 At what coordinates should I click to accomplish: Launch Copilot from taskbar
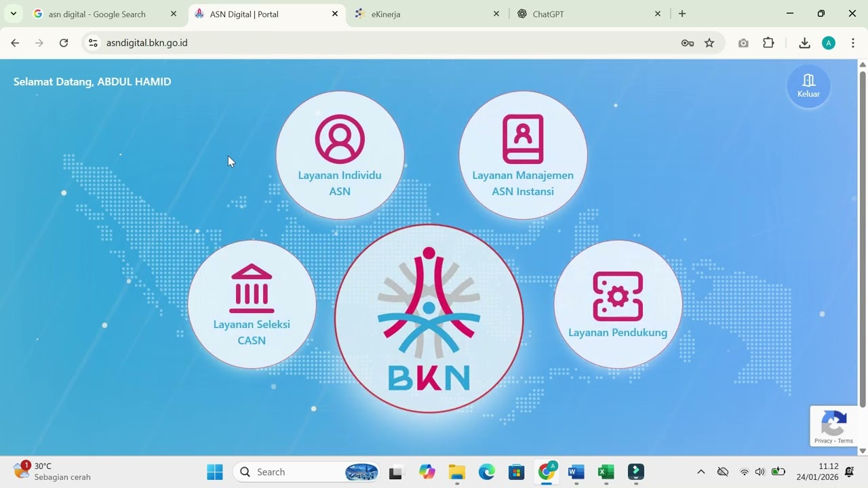(x=427, y=472)
